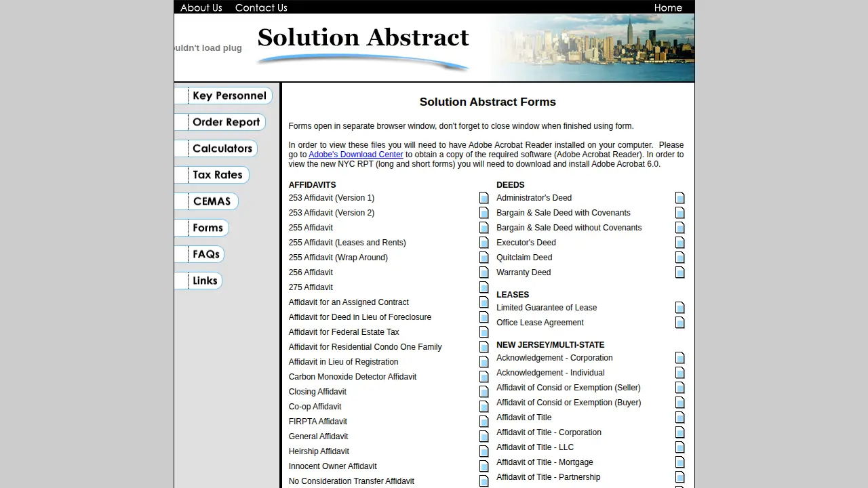Open the Affidavit of Title - LLC document icon
The height and width of the screenshot is (488, 868).
[680, 447]
